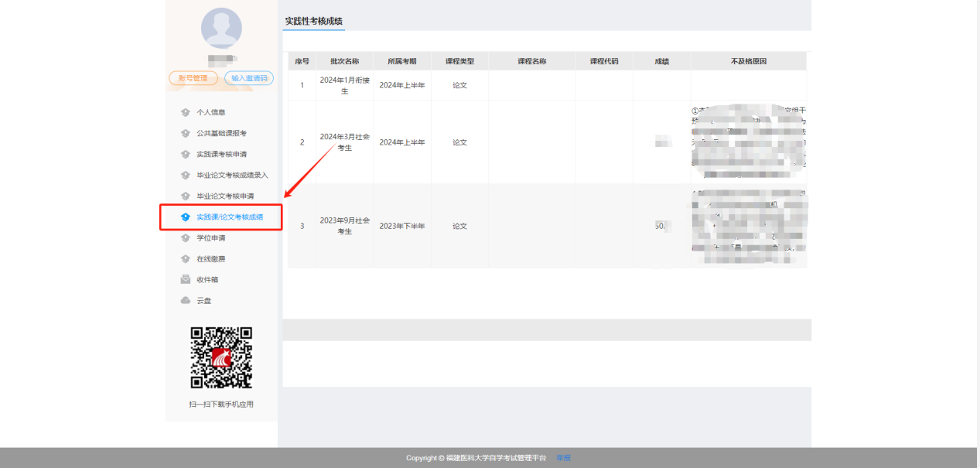Click the icon beside 实践课考核申请
980x468 pixels.
coord(185,155)
